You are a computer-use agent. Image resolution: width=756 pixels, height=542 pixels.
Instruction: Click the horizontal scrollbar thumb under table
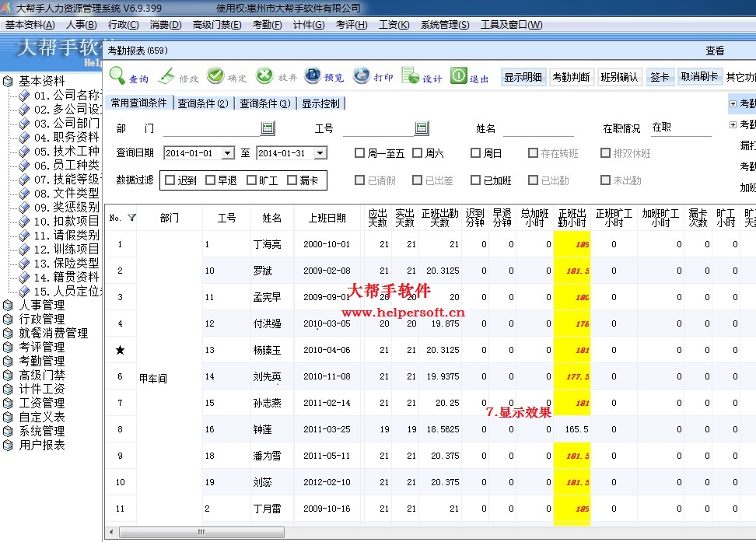coord(201,532)
